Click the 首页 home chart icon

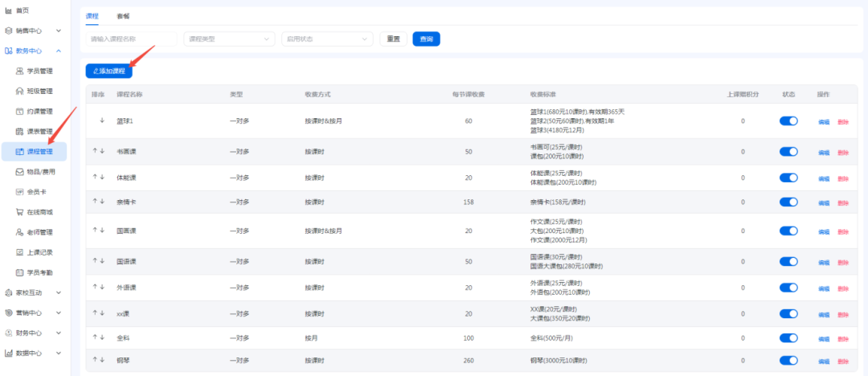click(x=8, y=10)
